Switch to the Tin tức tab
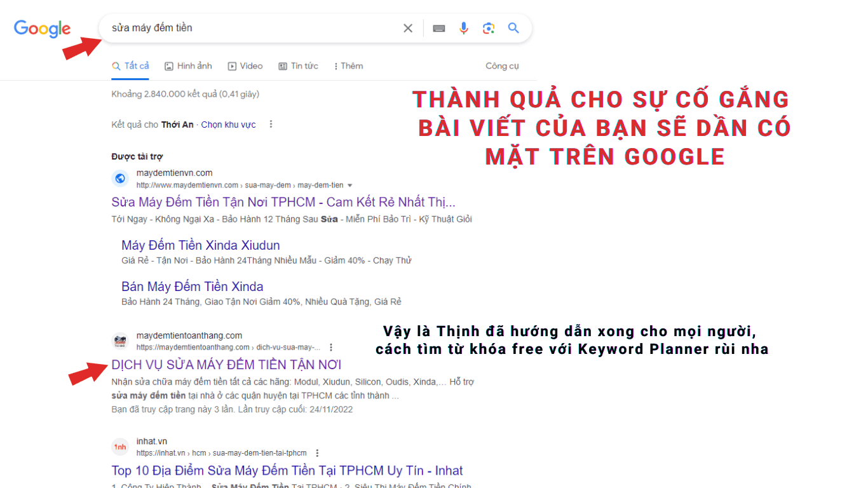The width and height of the screenshot is (868, 488). pyautogui.click(x=299, y=65)
